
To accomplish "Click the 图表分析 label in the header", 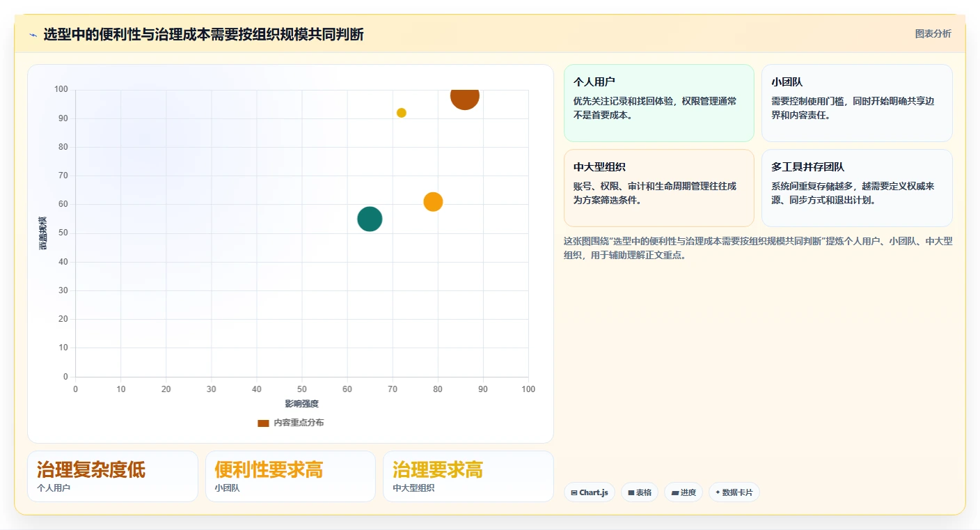I will 933,33.
